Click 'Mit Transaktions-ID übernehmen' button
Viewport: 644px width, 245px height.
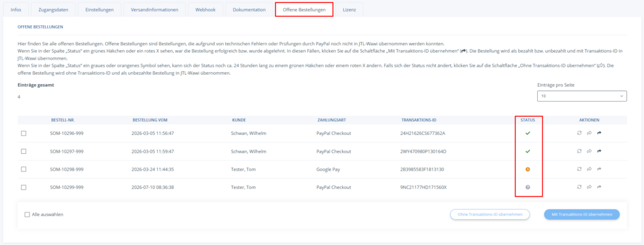click(x=582, y=214)
